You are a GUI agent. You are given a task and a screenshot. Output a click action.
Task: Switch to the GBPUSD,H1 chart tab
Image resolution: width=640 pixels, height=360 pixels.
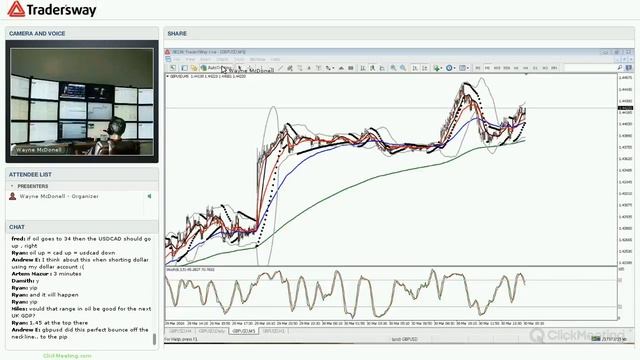pos(273,331)
